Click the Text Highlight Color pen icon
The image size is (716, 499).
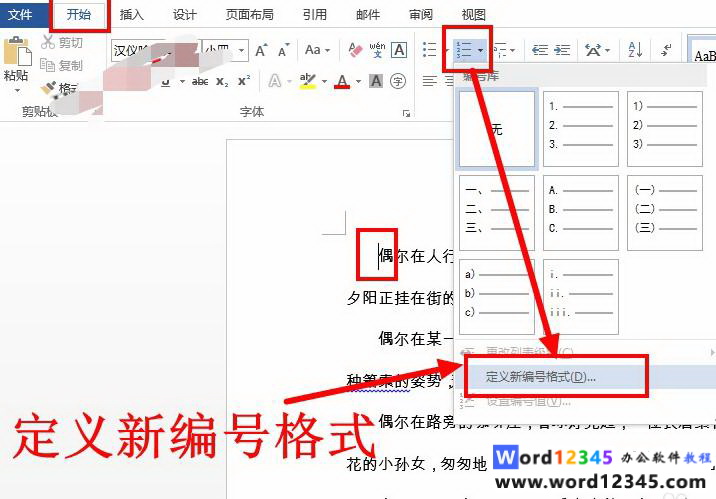[x=307, y=81]
